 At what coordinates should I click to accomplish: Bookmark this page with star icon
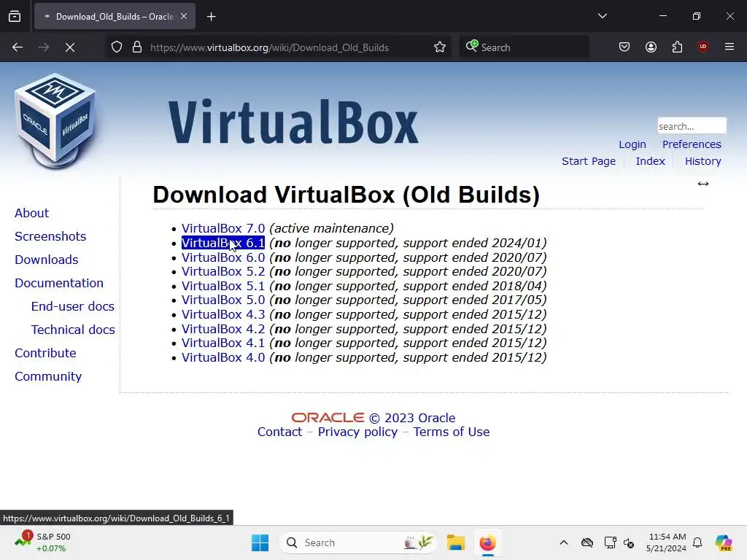[x=440, y=47]
